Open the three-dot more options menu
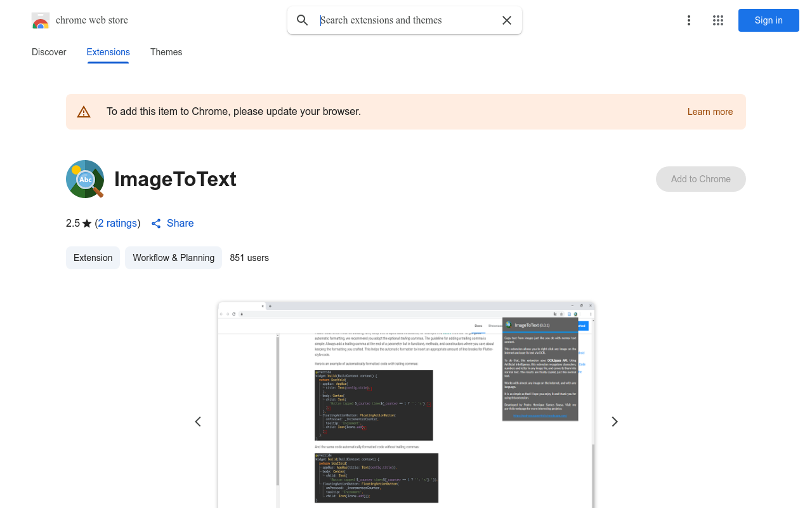 click(689, 20)
